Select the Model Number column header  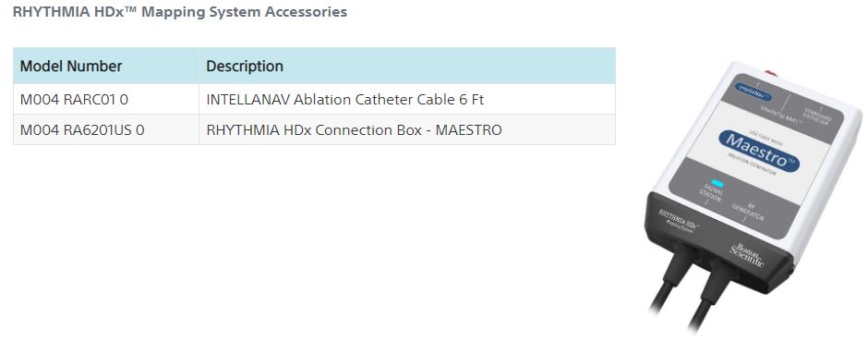point(71,66)
